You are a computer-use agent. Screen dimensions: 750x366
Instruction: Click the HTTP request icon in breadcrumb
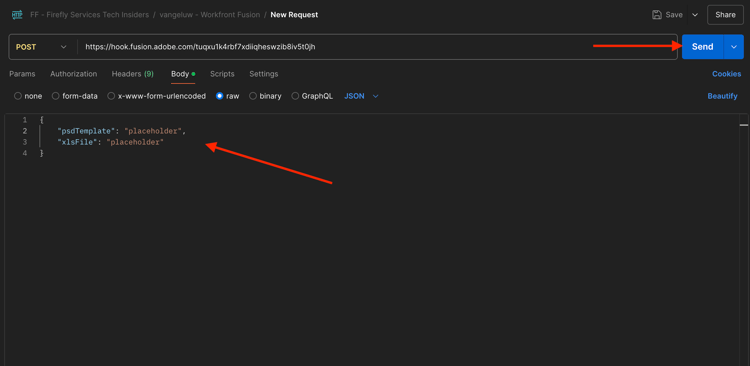tap(17, 15)
